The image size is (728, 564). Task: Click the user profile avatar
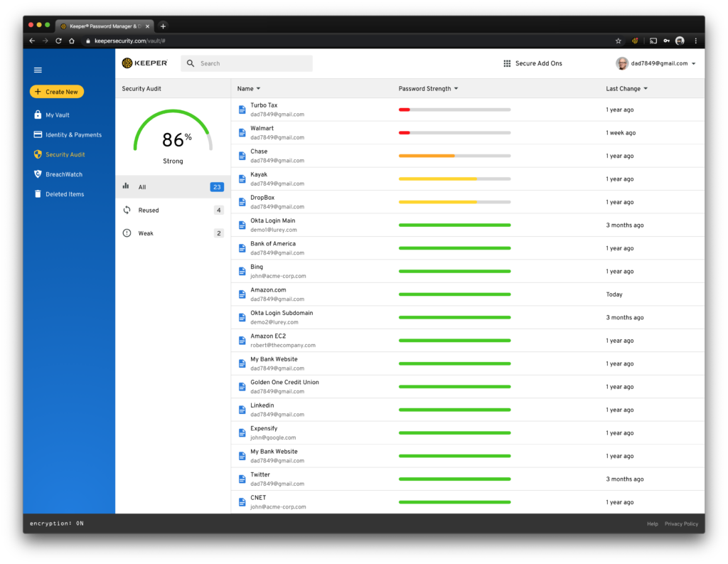point(621,63)
